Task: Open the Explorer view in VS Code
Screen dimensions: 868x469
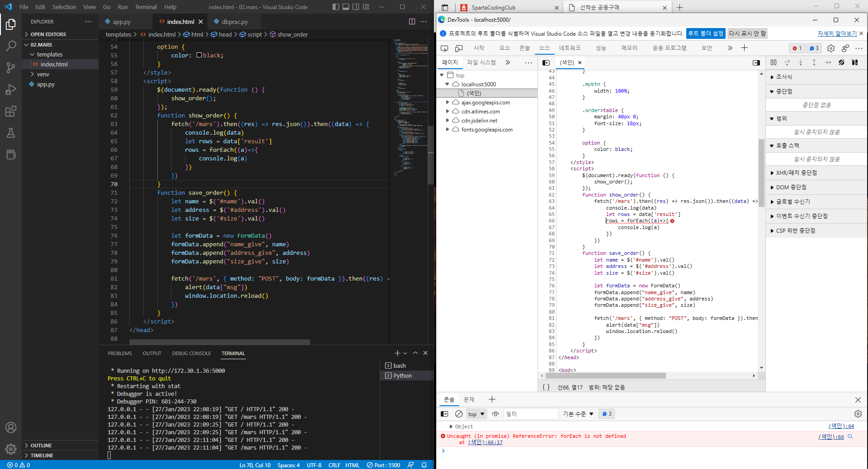Action: (11, 24)
